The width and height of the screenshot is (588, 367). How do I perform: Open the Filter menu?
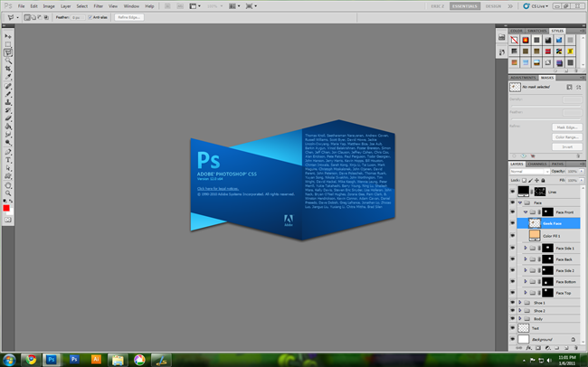(99, 6)
